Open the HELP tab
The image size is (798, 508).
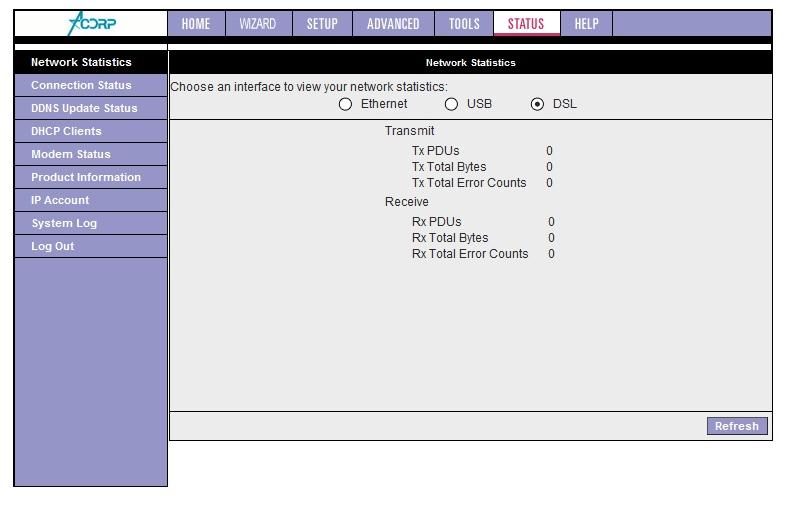pyautogui.click(x=586, y=23)
